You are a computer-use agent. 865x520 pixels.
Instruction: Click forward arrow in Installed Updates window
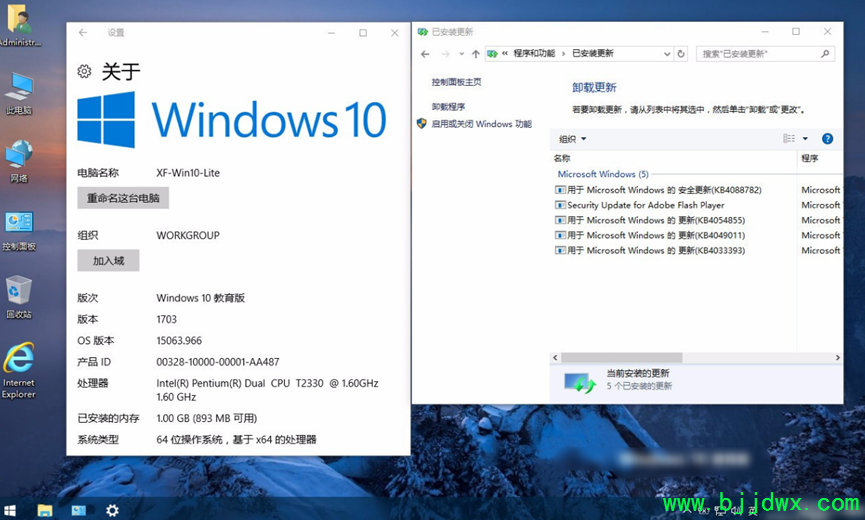446,53
